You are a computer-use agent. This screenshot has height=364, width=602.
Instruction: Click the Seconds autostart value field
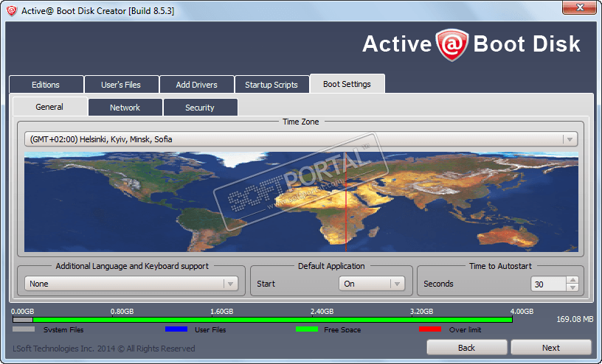(x=548, y=284)
